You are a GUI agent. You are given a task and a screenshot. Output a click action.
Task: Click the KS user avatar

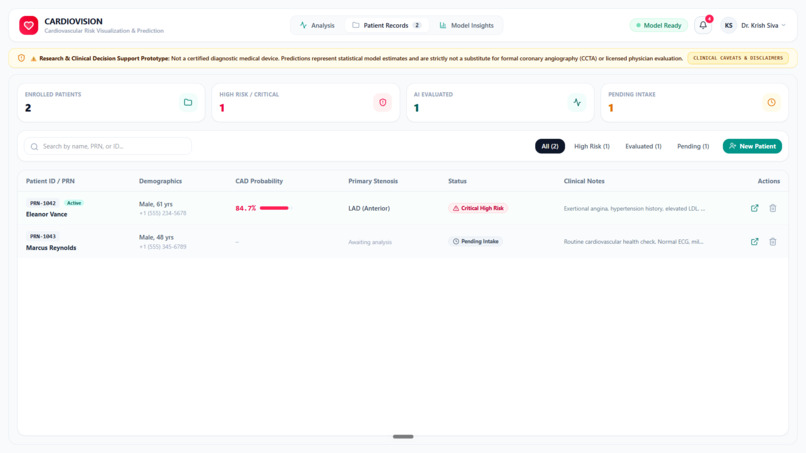coord(728,25)
